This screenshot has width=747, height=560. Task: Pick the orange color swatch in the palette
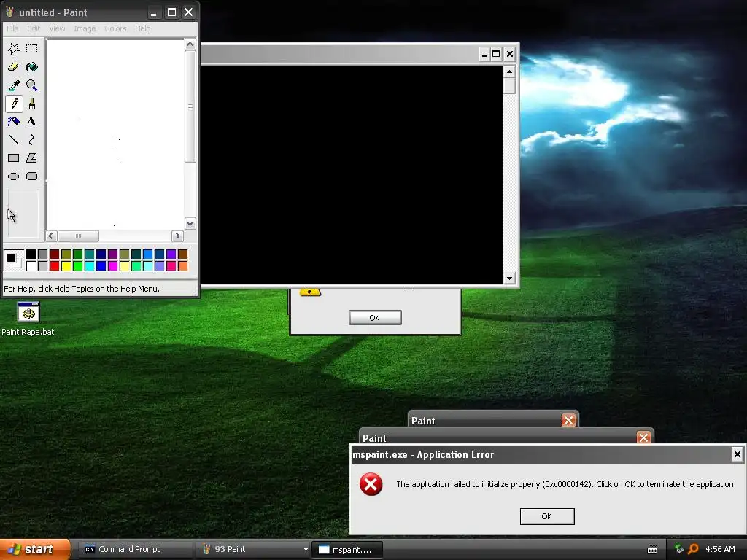(x=183, y=265)
